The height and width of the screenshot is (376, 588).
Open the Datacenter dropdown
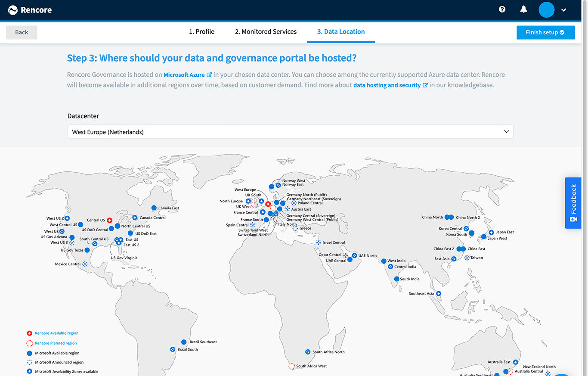click(291, 132)
